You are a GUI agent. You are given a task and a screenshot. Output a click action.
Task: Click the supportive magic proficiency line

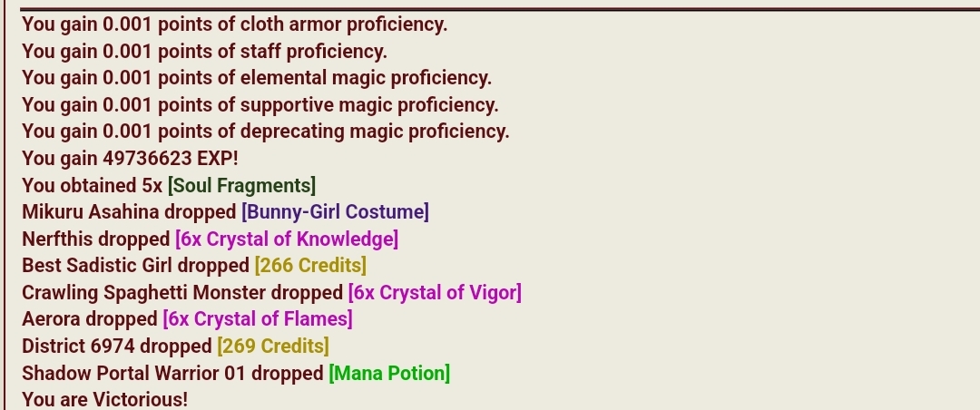260,105
